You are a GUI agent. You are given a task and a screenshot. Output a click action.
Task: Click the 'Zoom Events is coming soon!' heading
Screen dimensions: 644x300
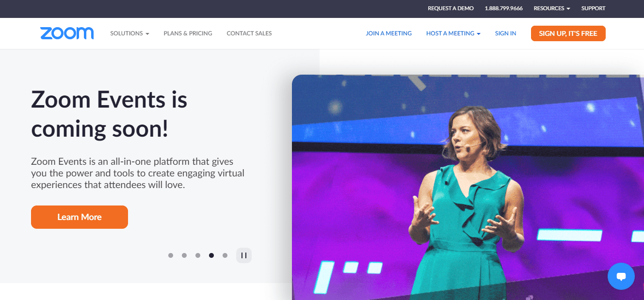coord(109,114)
